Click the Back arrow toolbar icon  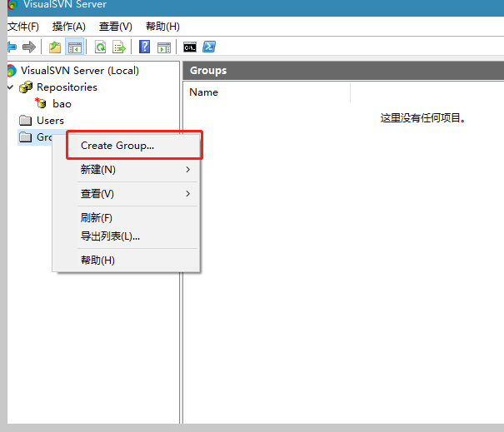[x=12, y=47]
